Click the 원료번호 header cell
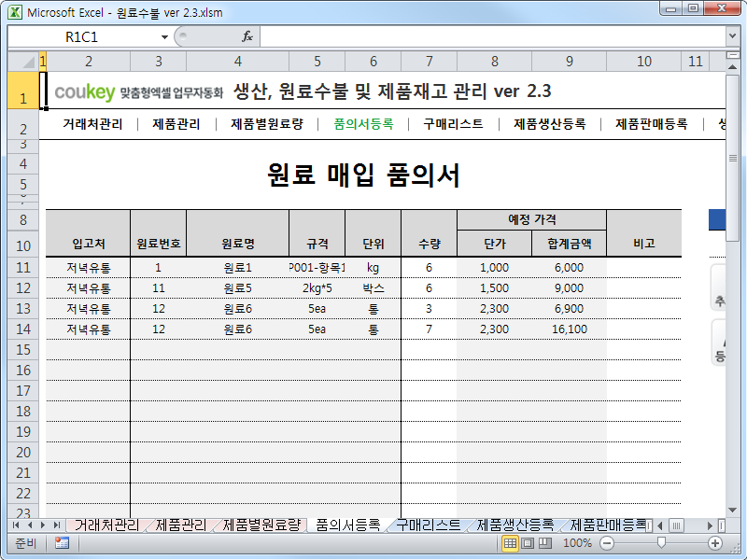 (x=158, y=233)
